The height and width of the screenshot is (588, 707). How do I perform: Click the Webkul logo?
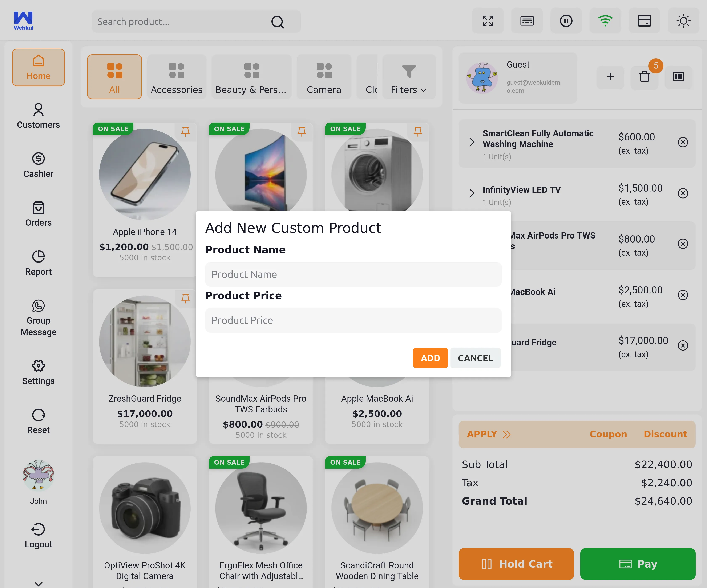(23, 21)
